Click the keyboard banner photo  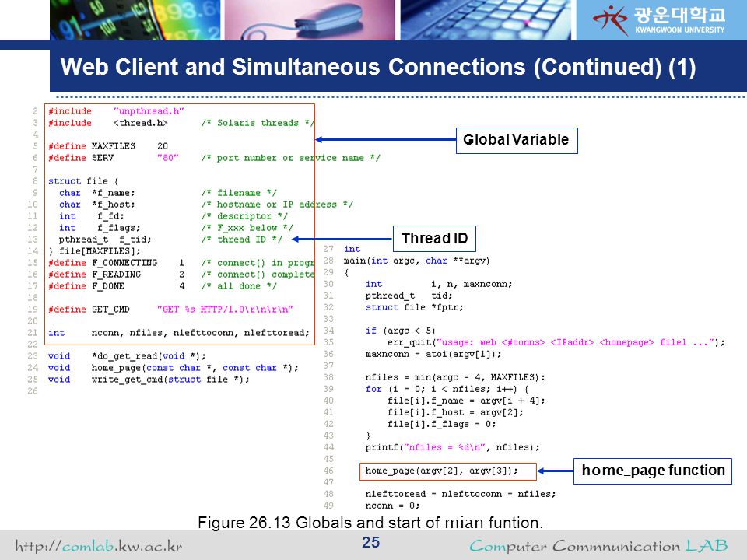tap(486, 20)
